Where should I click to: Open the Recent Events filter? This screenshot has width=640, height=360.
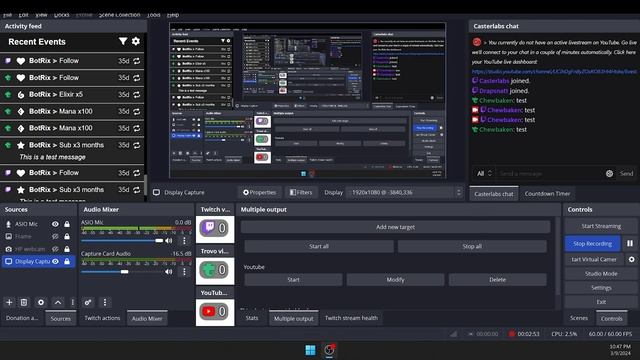122,41
